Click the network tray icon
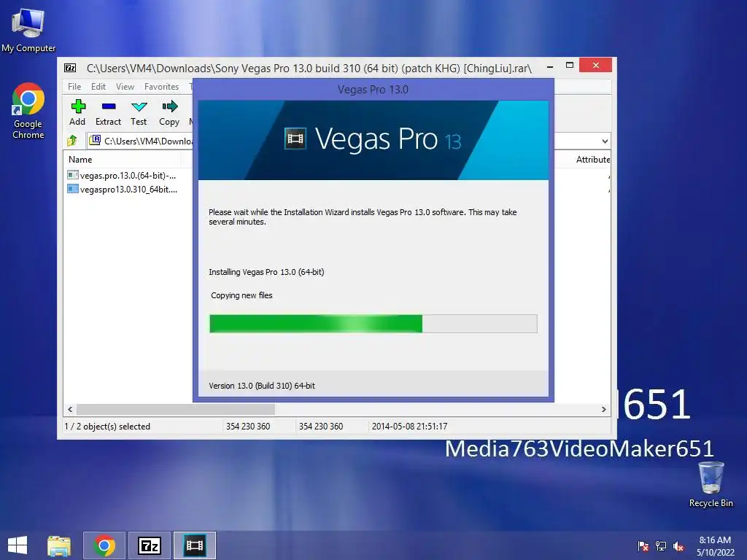 (661, 546)
